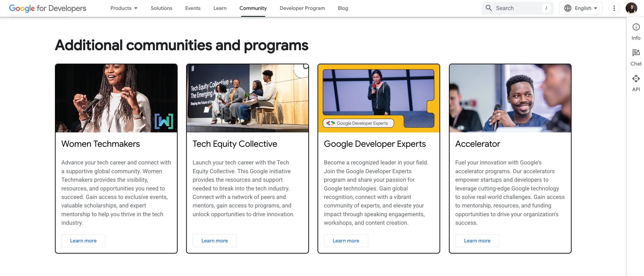Screen dimensions: 644x276
Task: Open the Solutions nav item
Action: [x=161, y=8]
